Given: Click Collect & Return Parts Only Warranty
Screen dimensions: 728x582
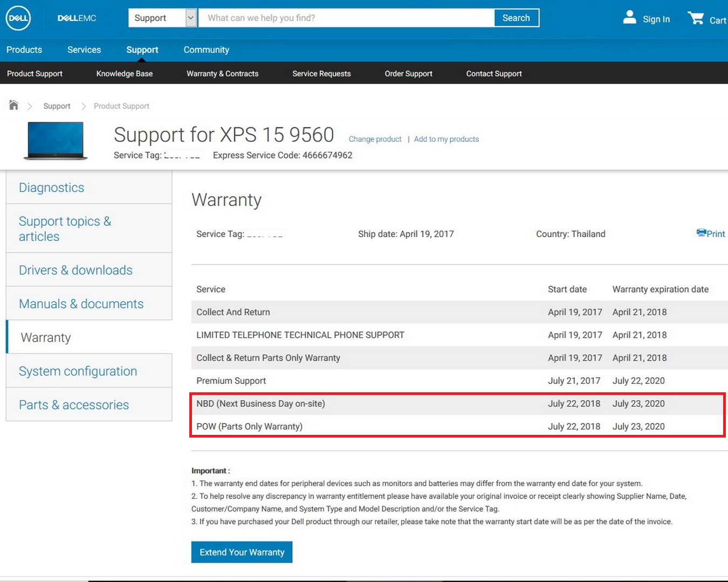Looking at the screenshot, I should 459,358.
